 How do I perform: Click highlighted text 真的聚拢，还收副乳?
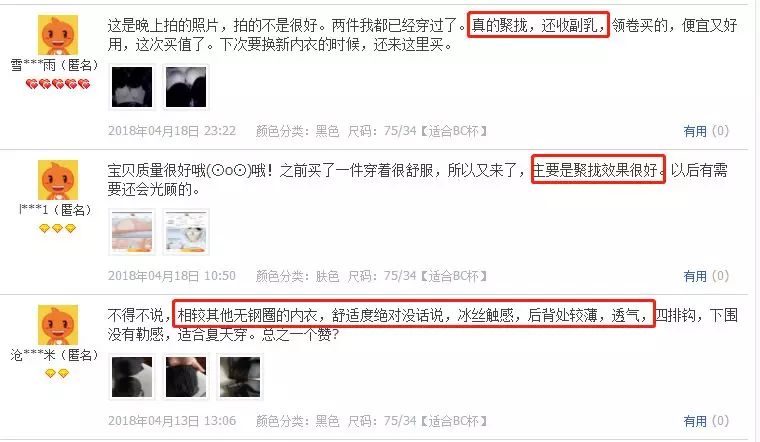[538, 25]
